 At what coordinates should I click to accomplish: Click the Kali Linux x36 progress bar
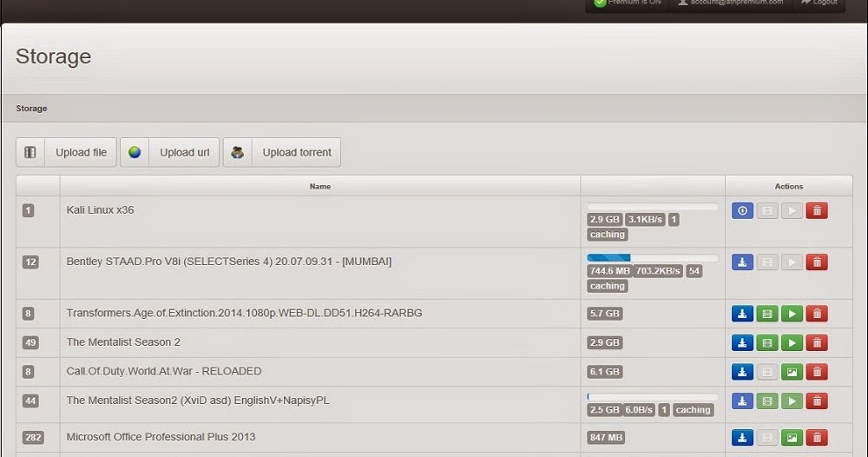[653, 207]
